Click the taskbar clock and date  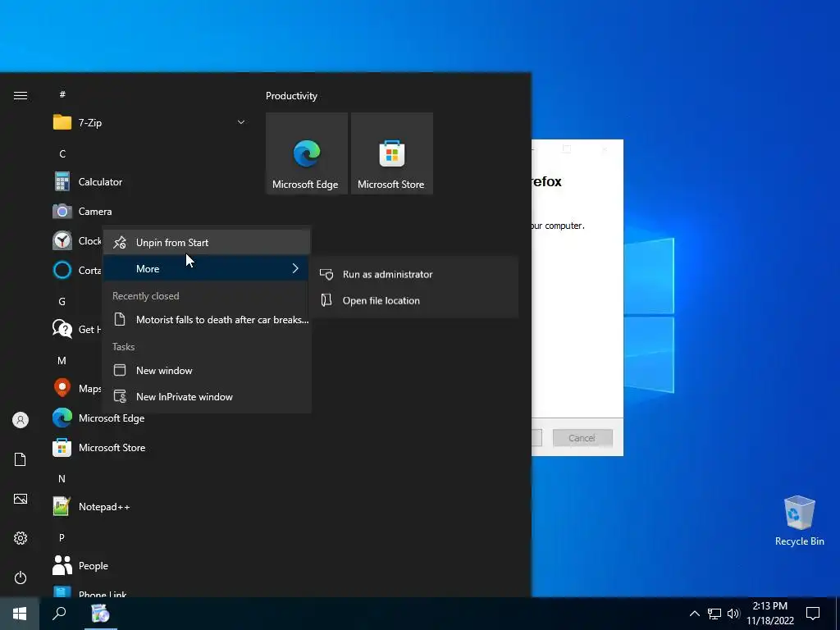(769, 614)
